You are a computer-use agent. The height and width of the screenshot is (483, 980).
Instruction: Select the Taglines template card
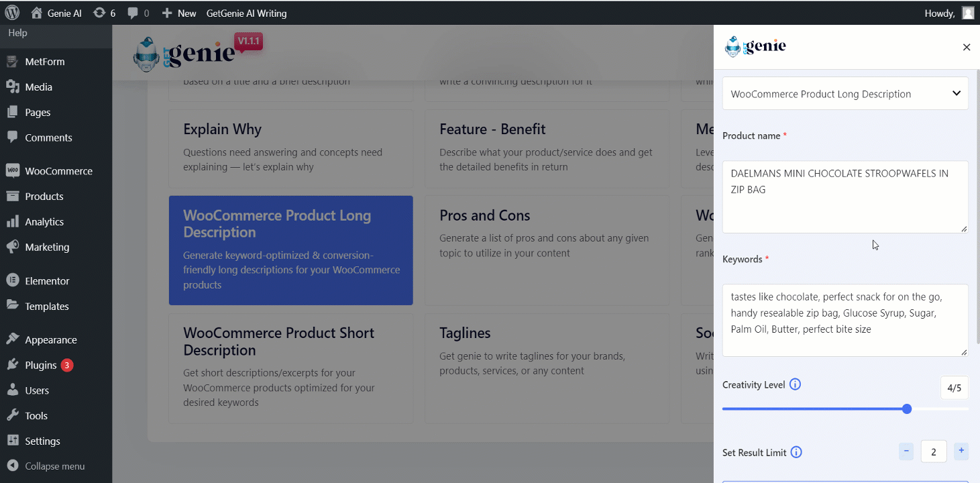pyautogui.click(x=547, y=368)
